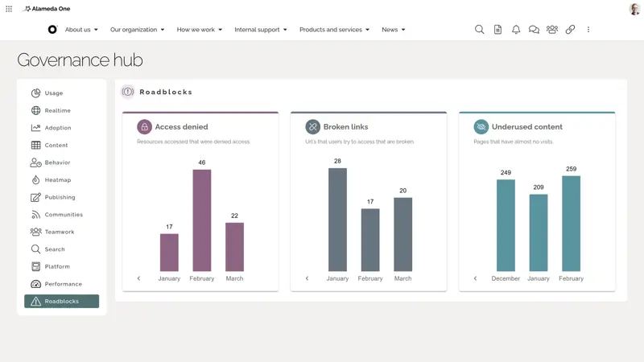Open notifications bell icon
The image size is (644, 362).
pyautogui.click(x=516, y=30)
